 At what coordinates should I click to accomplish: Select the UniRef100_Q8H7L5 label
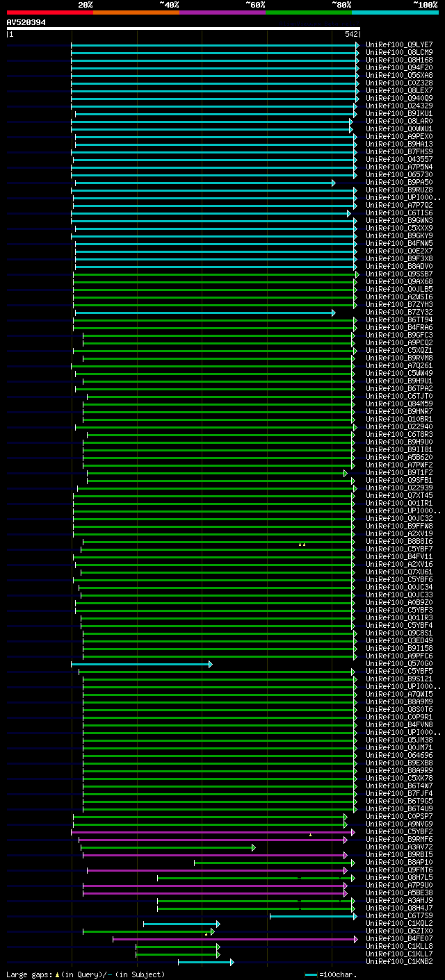pyautogui.click(x=399, y=877)
